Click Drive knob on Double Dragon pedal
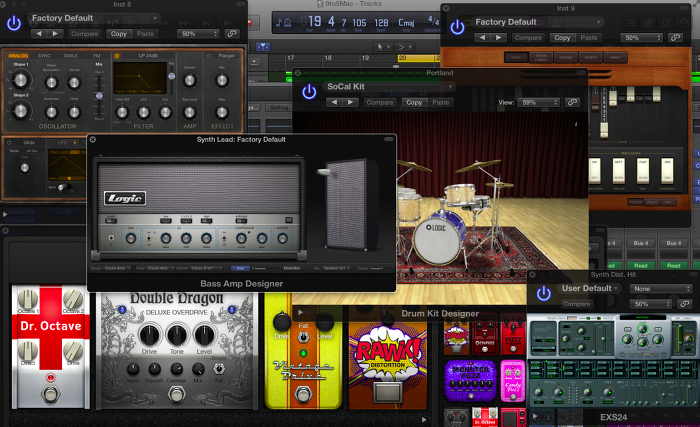The width and height of the screenshot is (700, 427). 149,335
